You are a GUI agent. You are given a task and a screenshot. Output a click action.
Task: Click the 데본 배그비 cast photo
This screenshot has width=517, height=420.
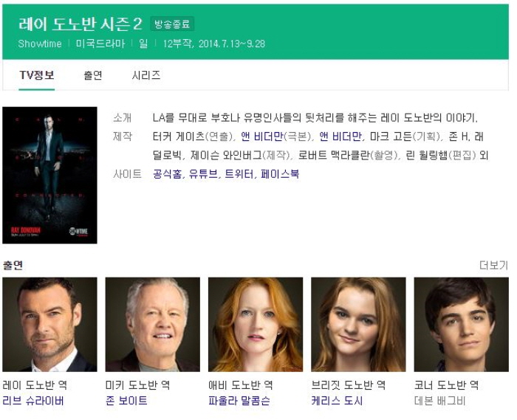pos(462,325)
